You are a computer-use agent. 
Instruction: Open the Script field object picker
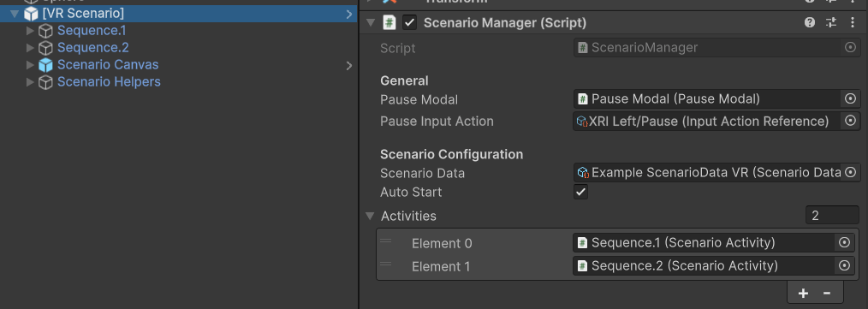(851, 48)
